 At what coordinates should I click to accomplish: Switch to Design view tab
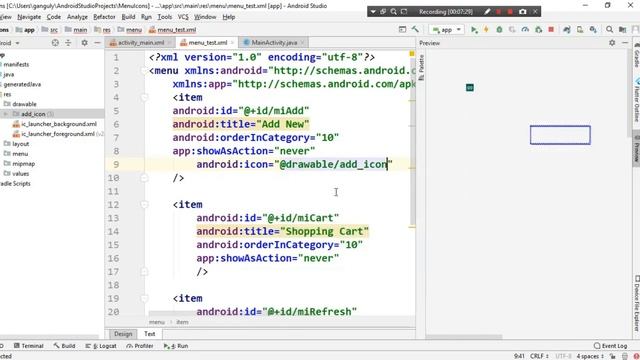(123, 334)
